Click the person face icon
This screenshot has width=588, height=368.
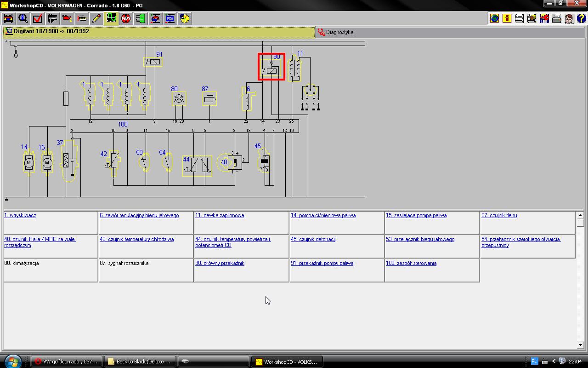tap(569, 18)
